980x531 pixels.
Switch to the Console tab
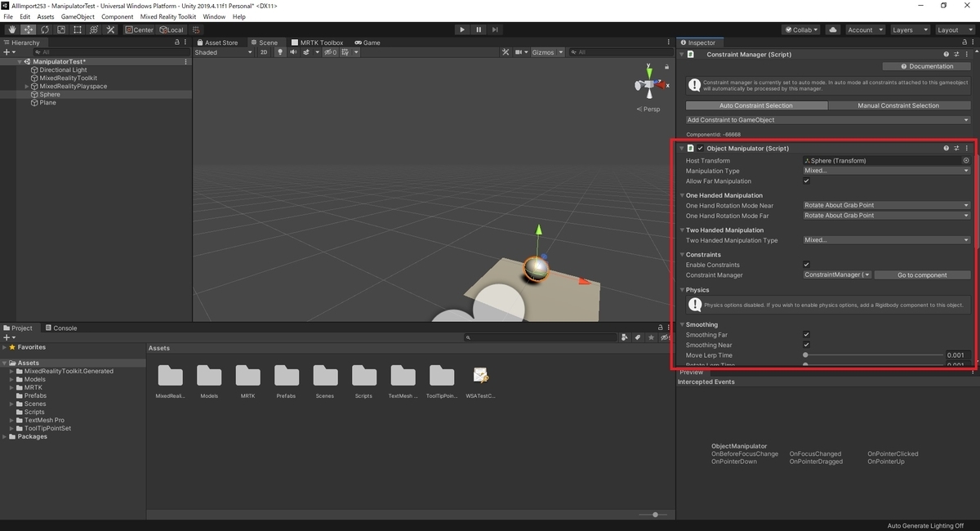click(x=61, y=328)
